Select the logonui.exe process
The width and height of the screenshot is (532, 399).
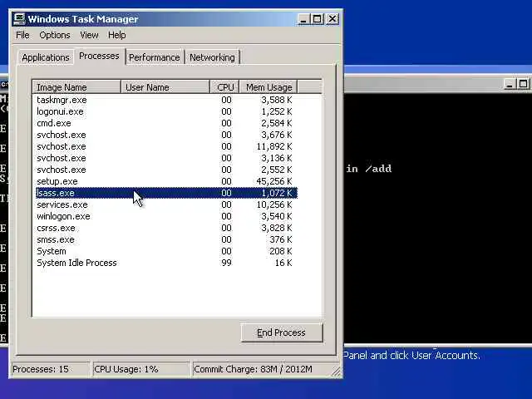coord(166,111)
